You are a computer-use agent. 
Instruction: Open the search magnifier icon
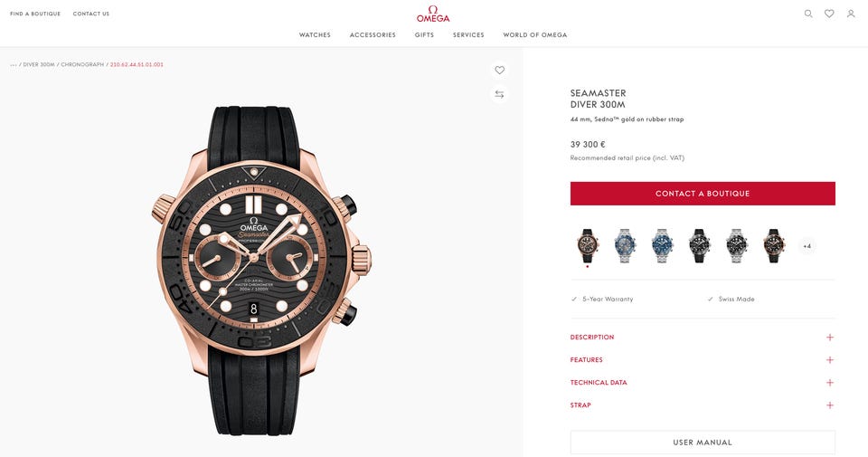pyautogui.click(x=808, y=14)
